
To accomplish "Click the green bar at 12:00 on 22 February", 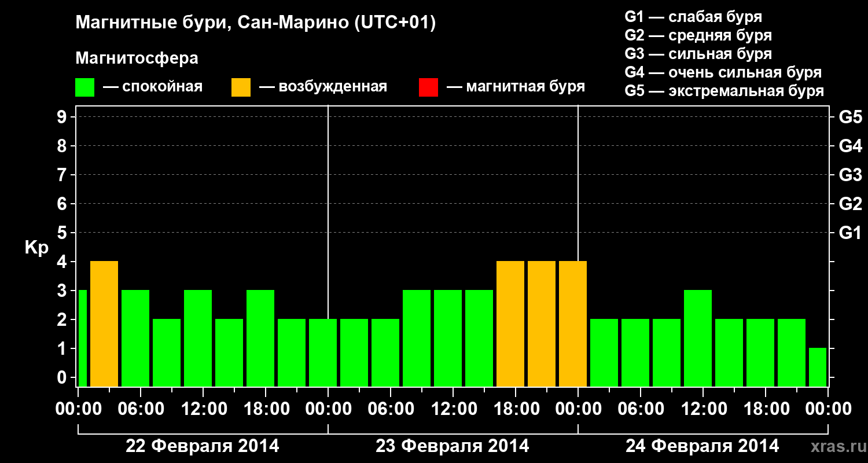I will coord(198,338).
